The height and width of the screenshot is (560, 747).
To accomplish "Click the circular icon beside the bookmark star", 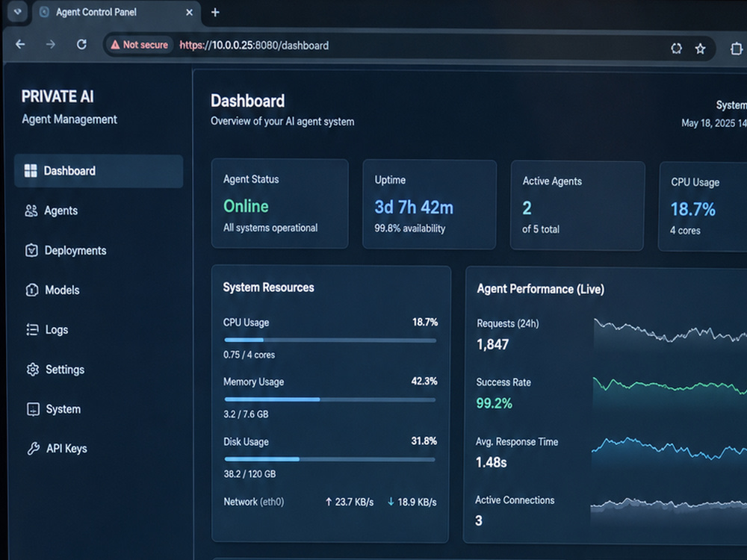I will click(x=676, y=48).
